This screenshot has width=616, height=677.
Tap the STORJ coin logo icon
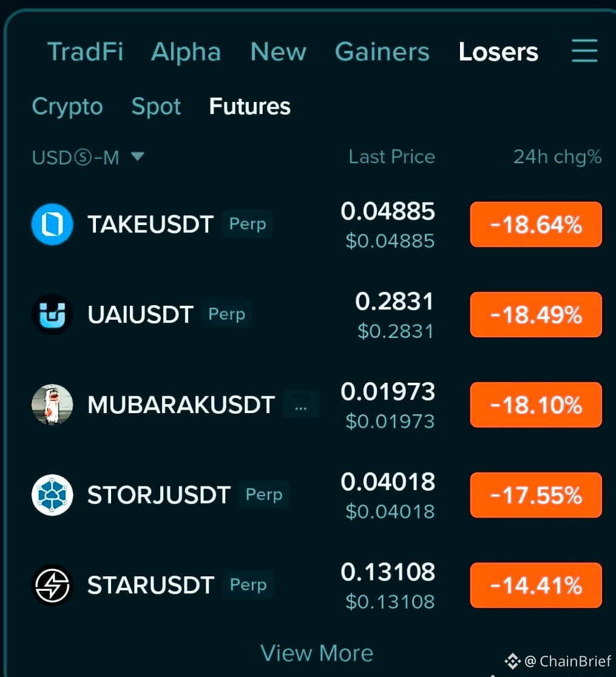coord(52,495)
